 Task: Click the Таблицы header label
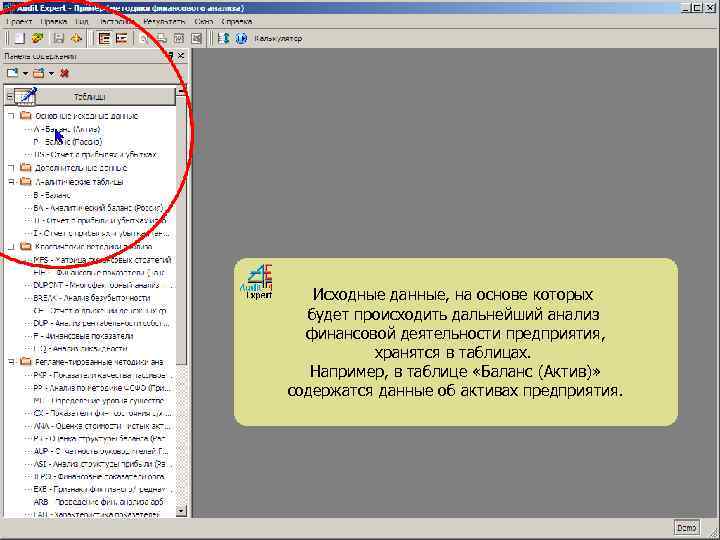click(90, 97)
